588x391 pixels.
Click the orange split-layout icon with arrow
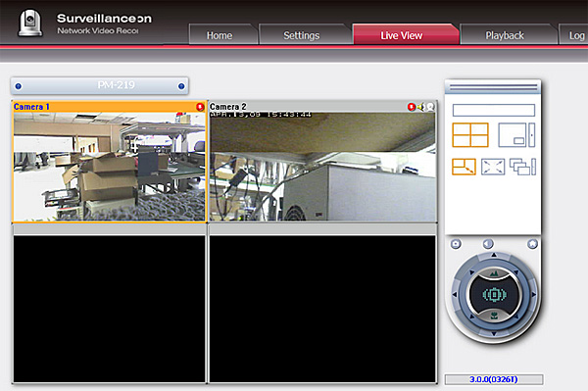464,167
